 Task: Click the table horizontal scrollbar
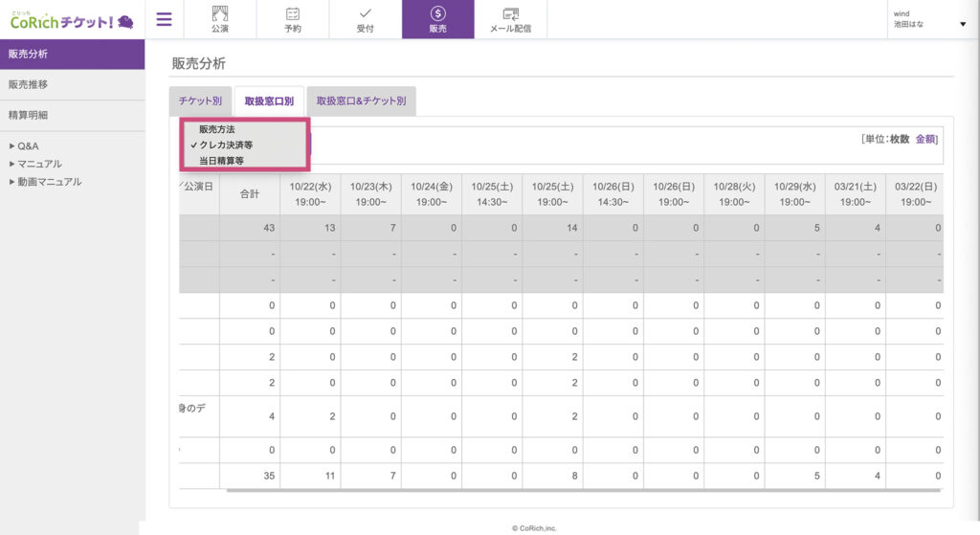tap(584, 489)
